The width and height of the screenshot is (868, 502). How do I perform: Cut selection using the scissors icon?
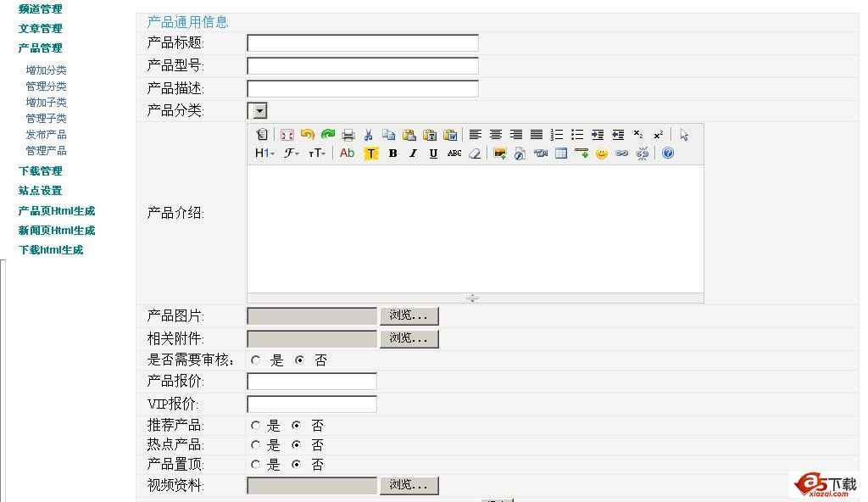coord(368,135)
